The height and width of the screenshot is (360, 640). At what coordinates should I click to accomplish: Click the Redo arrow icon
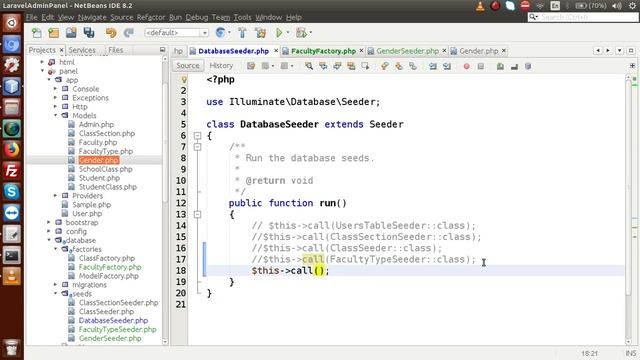point(129,33)
